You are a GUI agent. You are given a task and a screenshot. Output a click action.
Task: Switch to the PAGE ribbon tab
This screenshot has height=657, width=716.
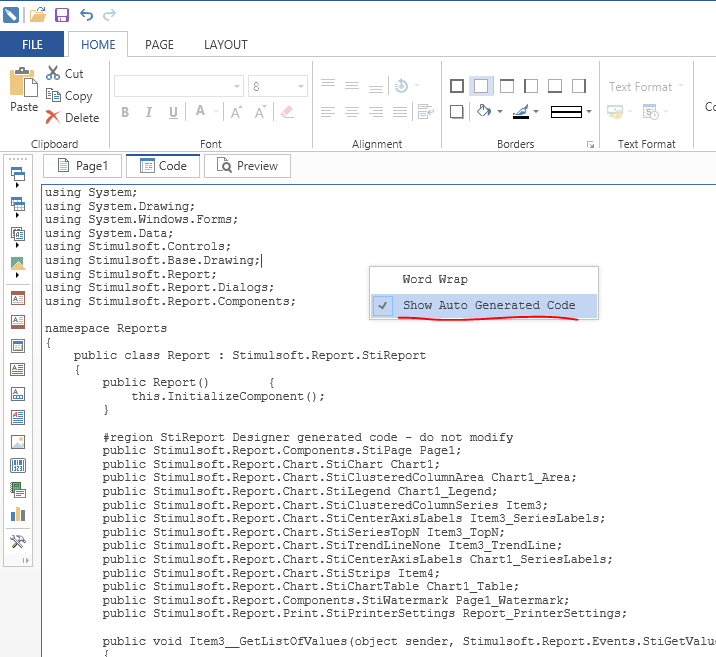(x=159, y=44)
